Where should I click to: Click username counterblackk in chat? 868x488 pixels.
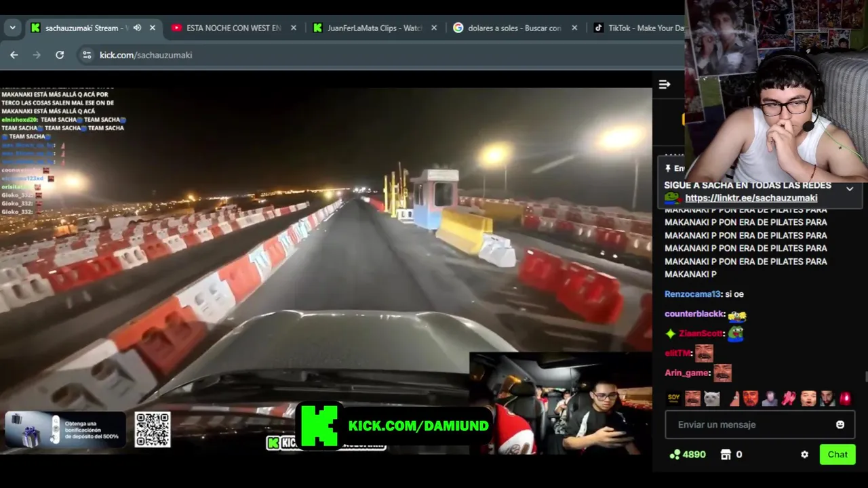coord(694,314)
